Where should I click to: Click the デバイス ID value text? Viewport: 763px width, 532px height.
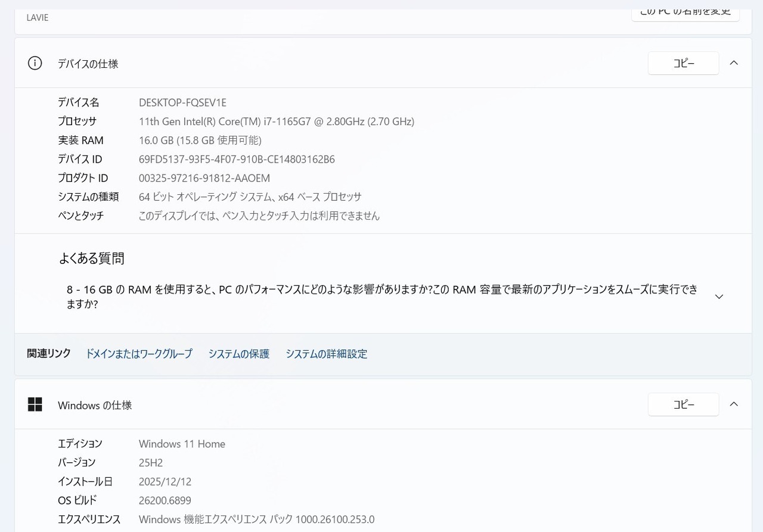[237, 160]
